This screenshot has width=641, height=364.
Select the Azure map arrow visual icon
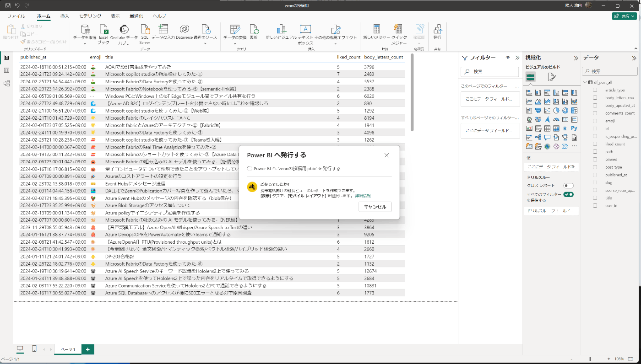(547, 119)
